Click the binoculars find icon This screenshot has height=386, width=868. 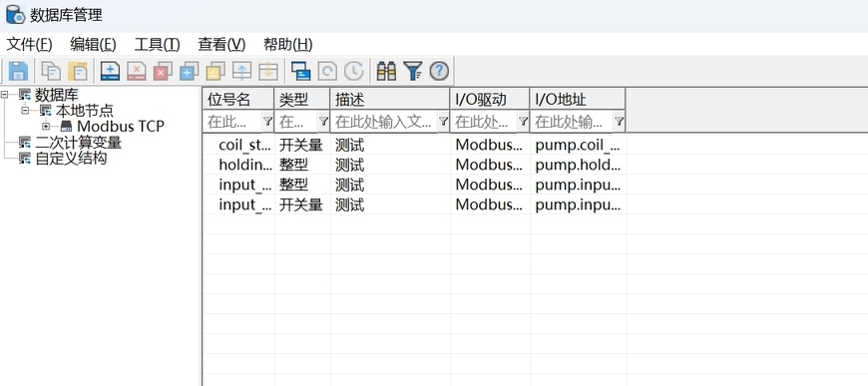click(386, 71)
